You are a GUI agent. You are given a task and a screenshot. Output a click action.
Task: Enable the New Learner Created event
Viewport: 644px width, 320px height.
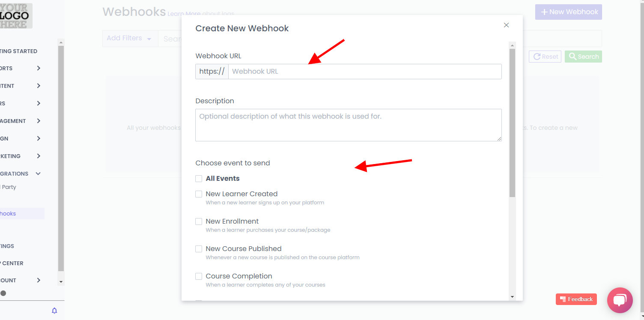click(x=199, y=194)
